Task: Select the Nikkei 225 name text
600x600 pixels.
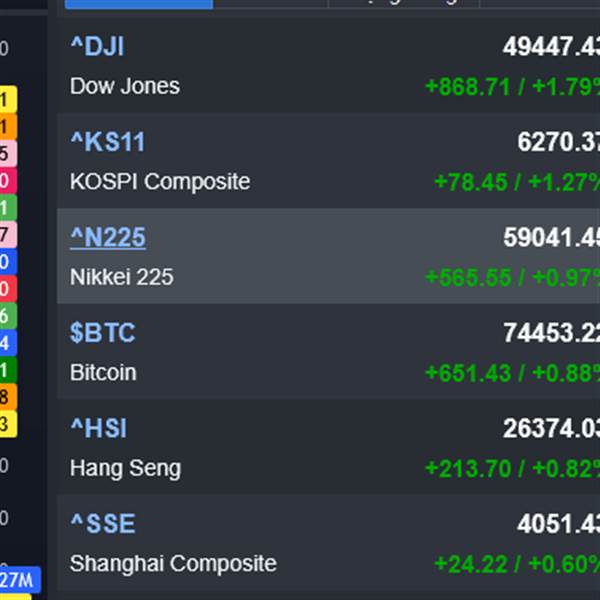Action: (122, 277)
